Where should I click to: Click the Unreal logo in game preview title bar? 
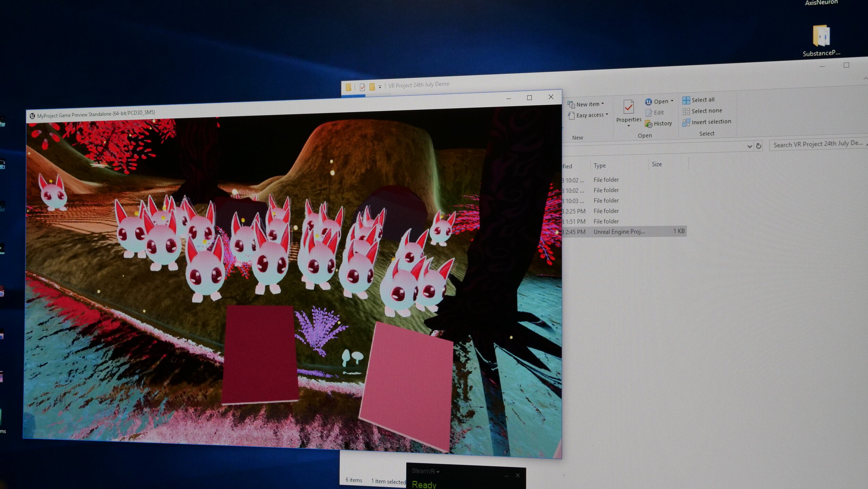coord(32,116)
